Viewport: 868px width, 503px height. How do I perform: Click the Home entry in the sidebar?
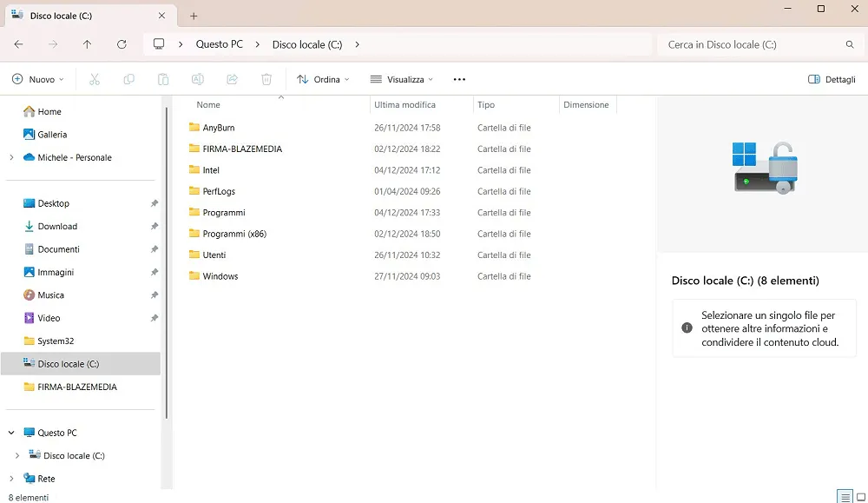(49, 111)
